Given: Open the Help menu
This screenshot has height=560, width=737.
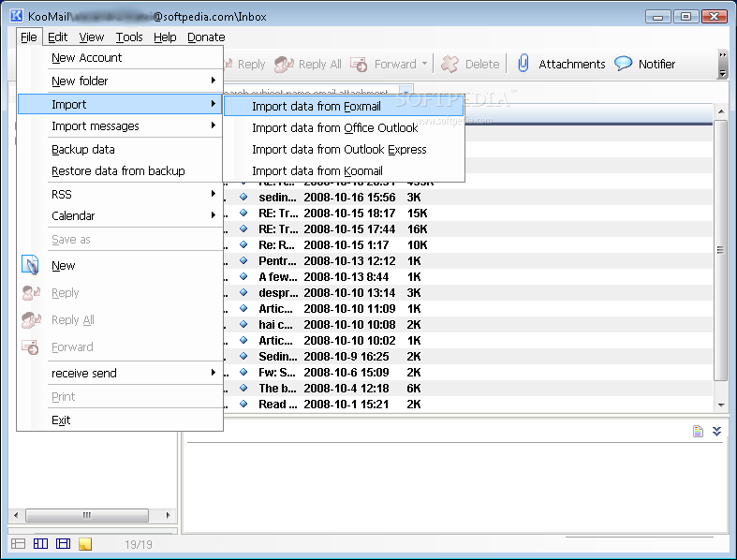Looking at the screenshot, I should coord(165,37).
